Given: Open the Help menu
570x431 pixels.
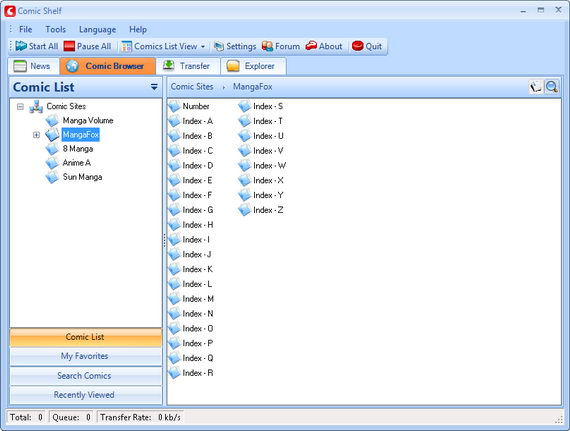Looking at the screenshot, I should tap(138, 29).
